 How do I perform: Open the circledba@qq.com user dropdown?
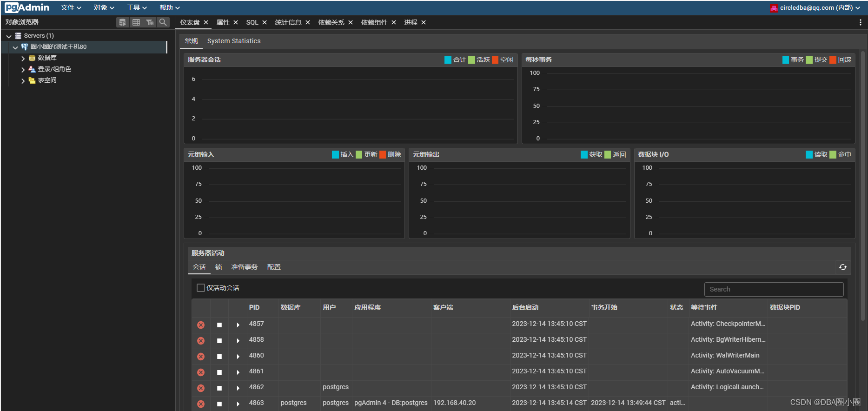coord(815,8)
